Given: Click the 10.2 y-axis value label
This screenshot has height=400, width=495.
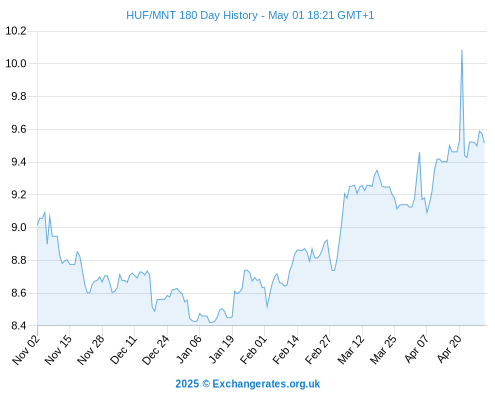Looking at the screenshot, I should 16,31.
